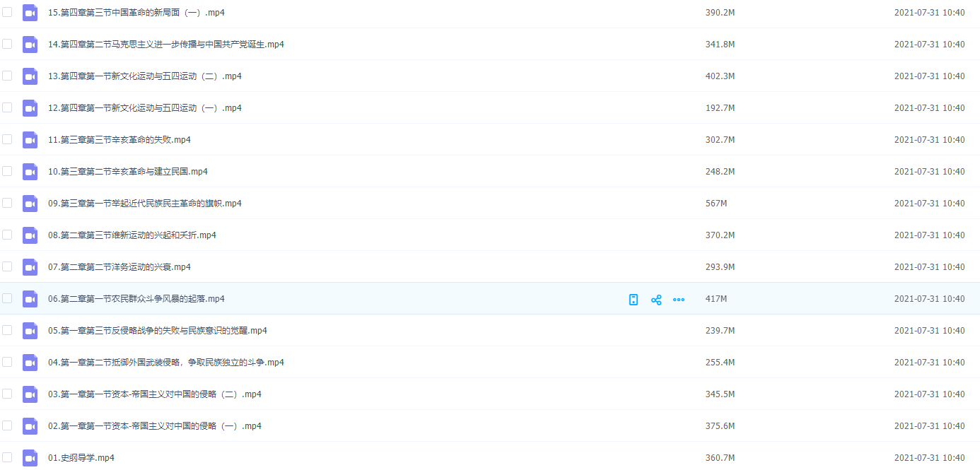Open 13.新文化运动与五四运动（二）.mp4

[x=145, y=76]
